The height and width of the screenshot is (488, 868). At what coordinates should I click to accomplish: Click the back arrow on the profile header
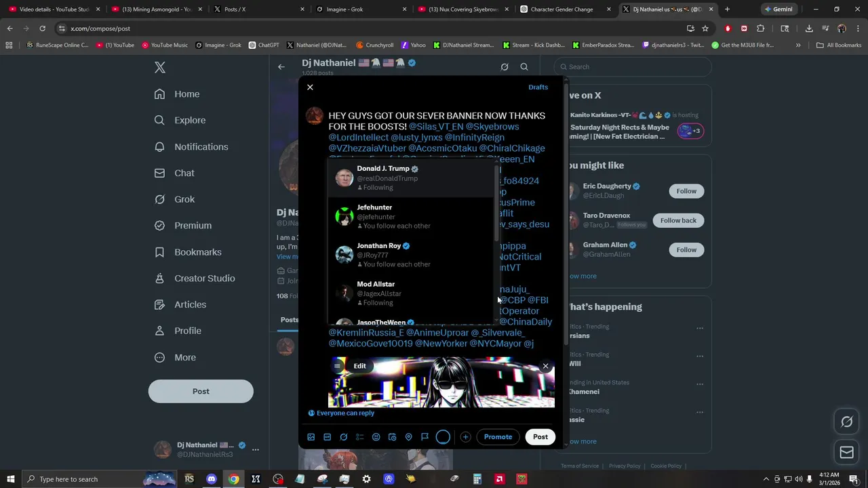[x=281, y=66]
